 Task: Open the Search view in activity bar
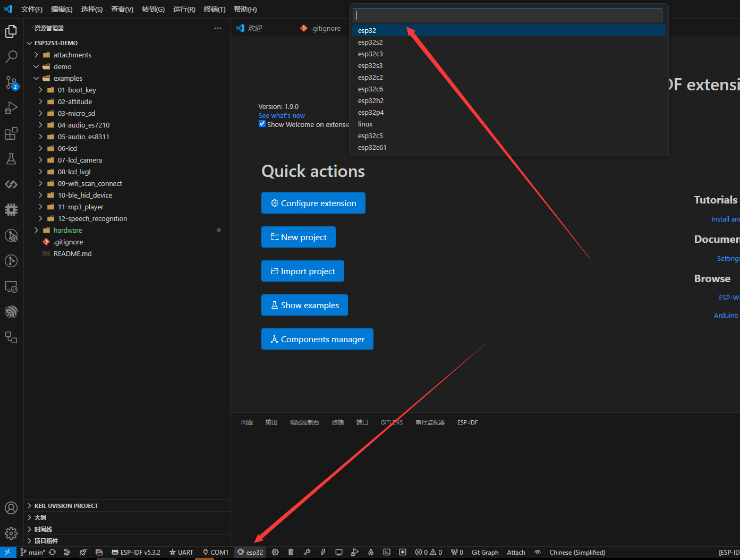click(11, 57)
